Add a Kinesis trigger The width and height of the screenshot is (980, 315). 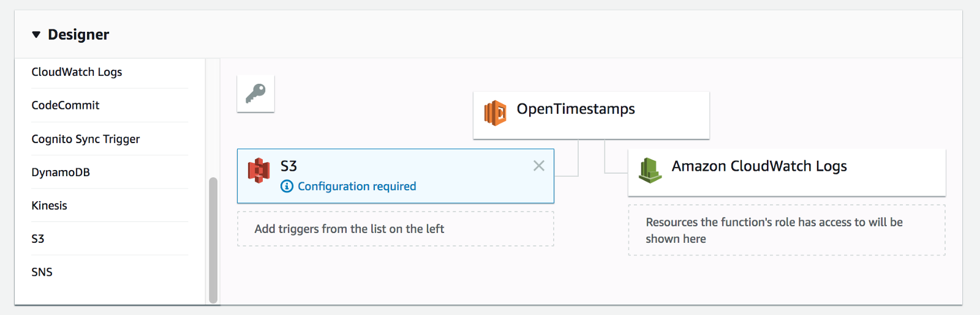pyautogui.click(x=110, y=206)
